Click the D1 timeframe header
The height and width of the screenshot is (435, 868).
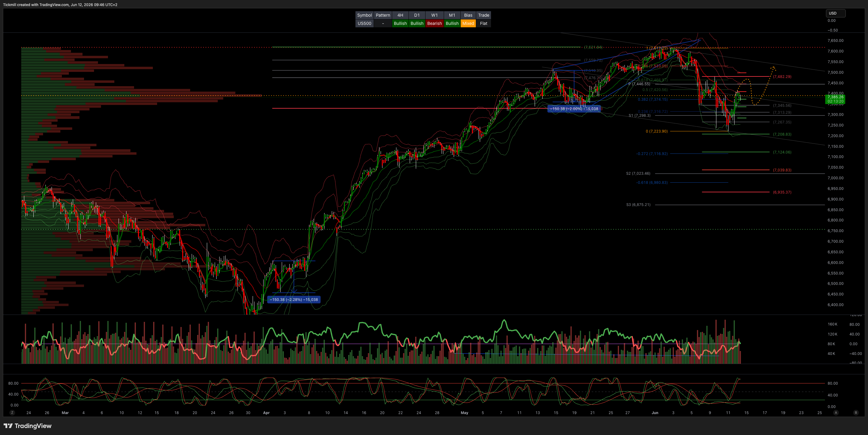coord(417,15)
